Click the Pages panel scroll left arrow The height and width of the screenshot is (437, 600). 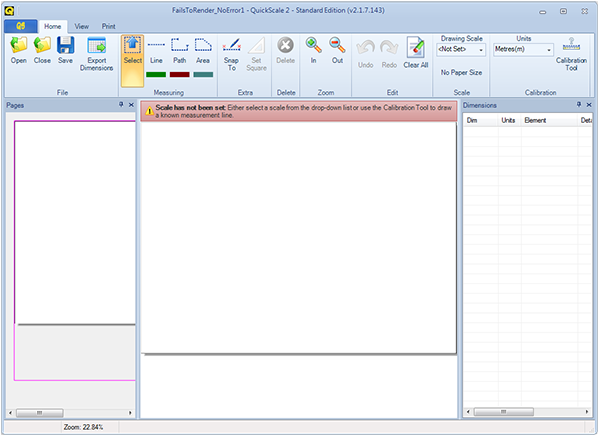(x=10, y=413)
